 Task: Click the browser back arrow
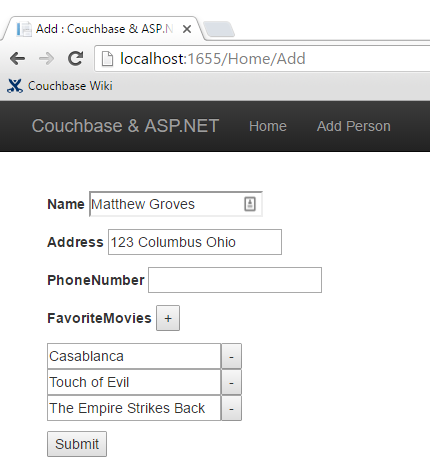17,59
